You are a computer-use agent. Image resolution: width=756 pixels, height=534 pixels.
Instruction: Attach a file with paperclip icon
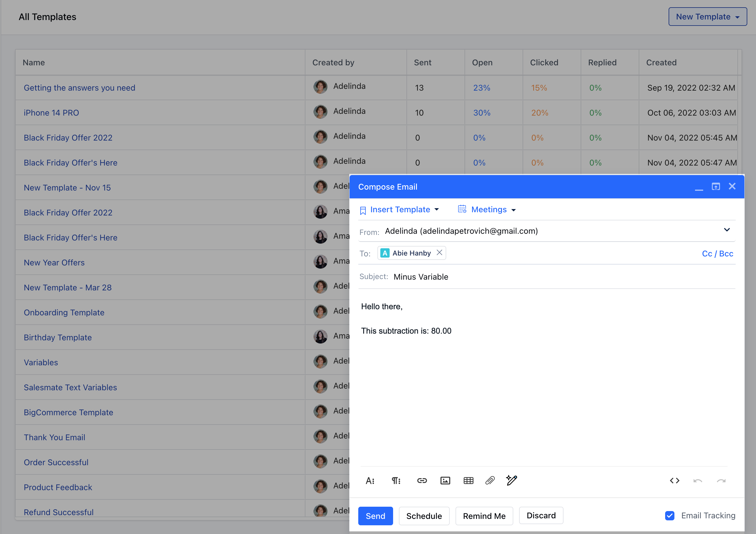click(x=490, y=481)
